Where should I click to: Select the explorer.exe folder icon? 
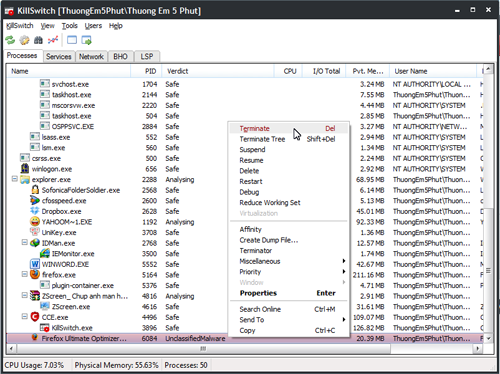25,180
